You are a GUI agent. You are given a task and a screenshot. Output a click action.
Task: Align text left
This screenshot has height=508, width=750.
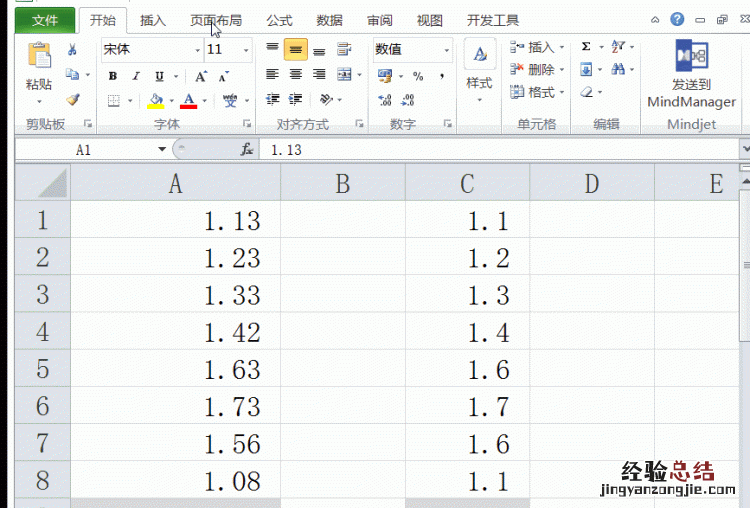(272, 74)
